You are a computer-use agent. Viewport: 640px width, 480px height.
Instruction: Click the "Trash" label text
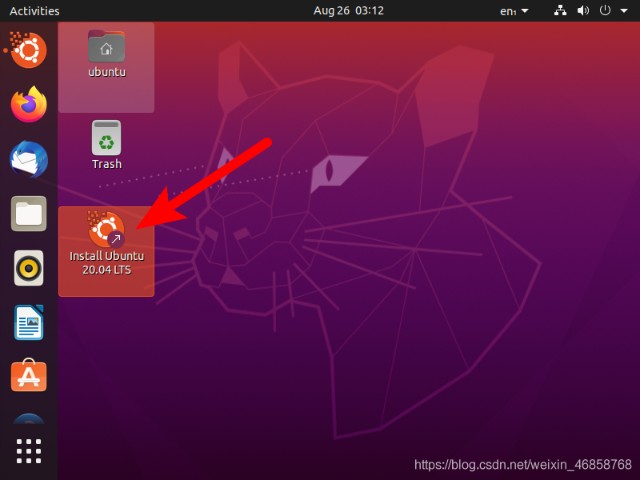click(107, 164)
